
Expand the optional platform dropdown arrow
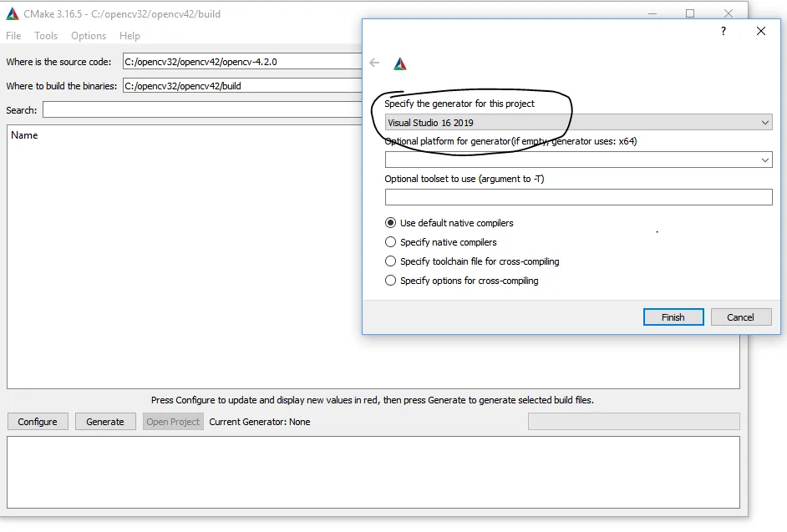tap(765, 160)
